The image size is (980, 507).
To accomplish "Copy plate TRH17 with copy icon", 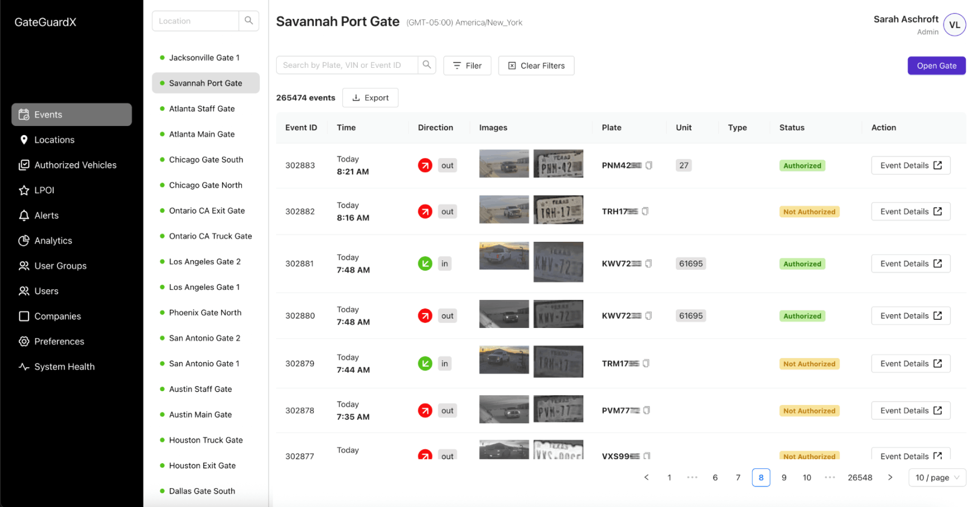I will pyautogui.click(x=645, y=211).
